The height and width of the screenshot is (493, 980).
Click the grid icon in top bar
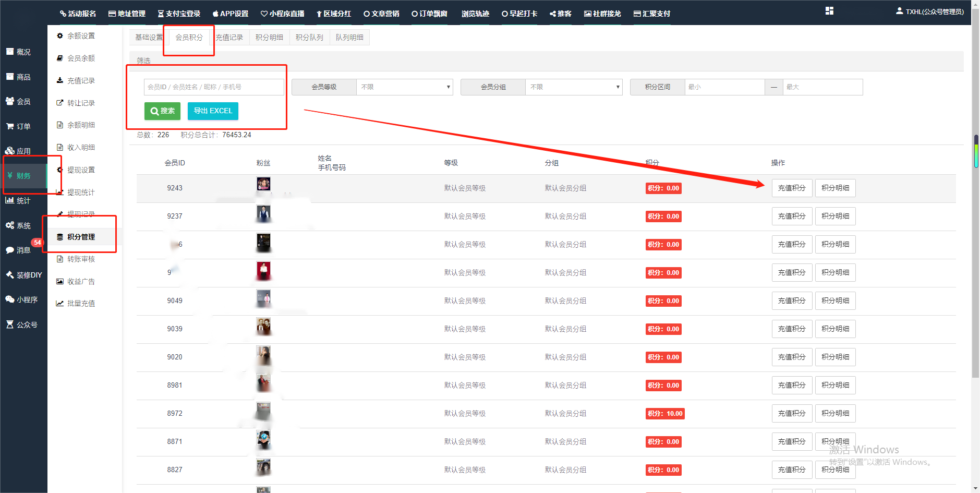[829, 11]
